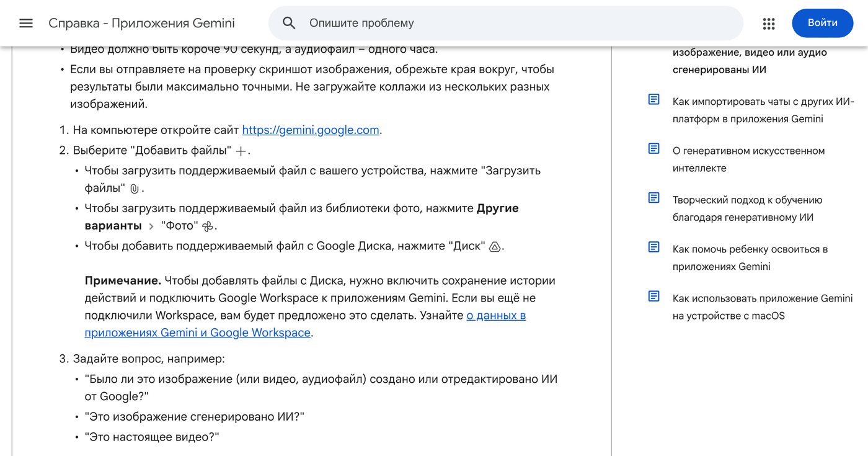Click the plus icon after Добавить файлы
The image size is (868, 456).
click(x=241, y=151)
